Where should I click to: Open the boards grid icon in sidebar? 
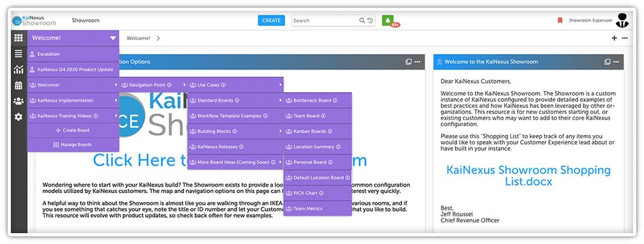click(18, 38)
